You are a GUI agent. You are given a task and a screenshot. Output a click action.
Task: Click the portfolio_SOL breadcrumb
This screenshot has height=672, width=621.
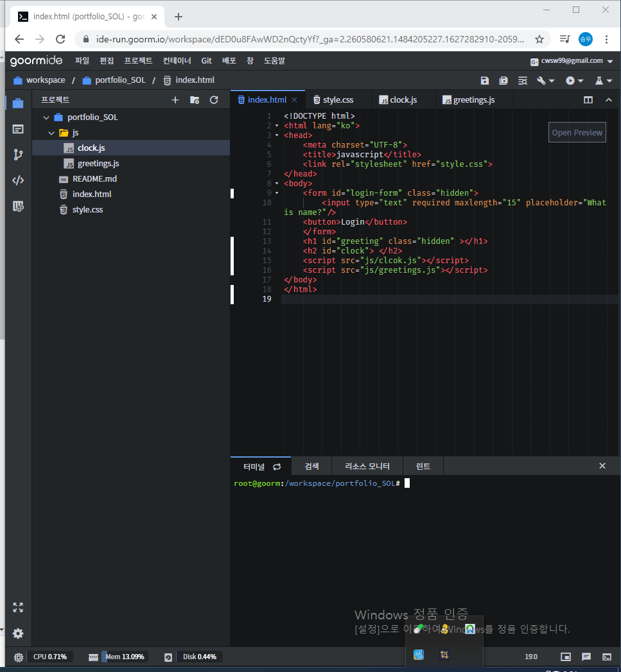(114, 80)
